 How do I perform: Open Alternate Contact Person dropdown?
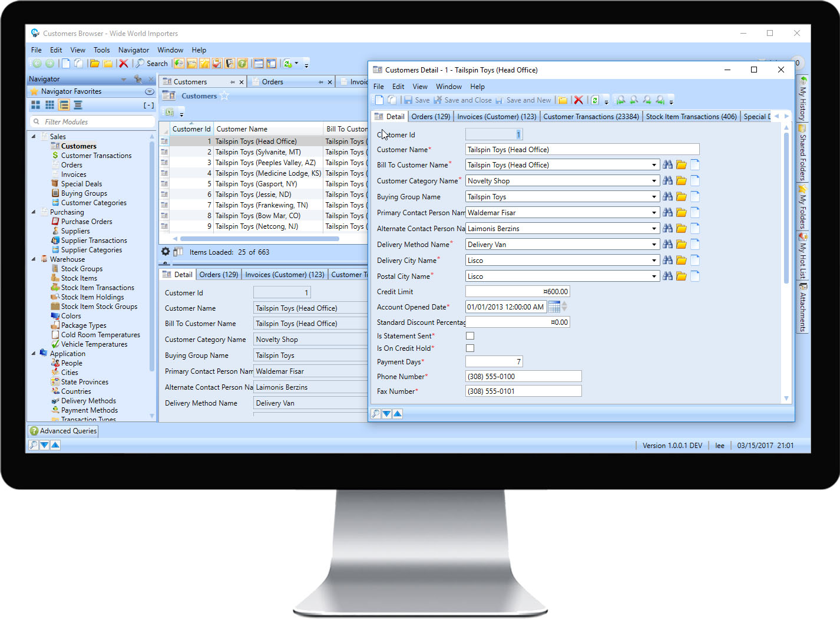(654, 229)
